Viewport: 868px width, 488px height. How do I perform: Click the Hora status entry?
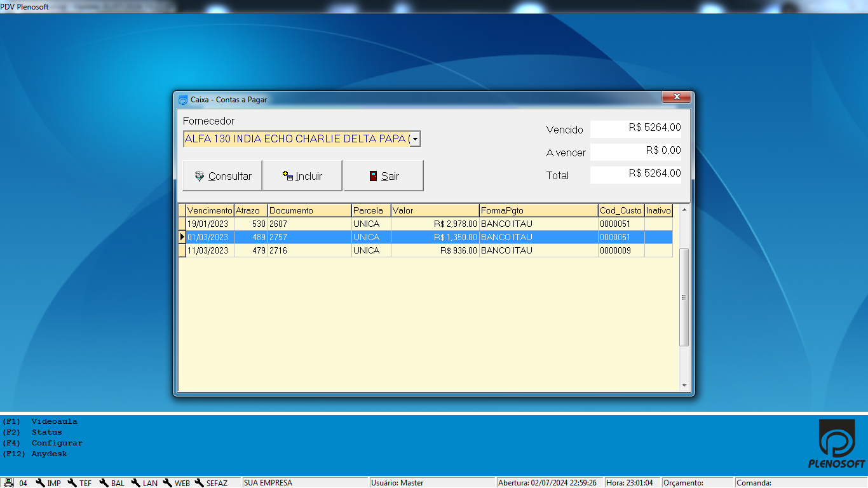(x=633, y=483)
